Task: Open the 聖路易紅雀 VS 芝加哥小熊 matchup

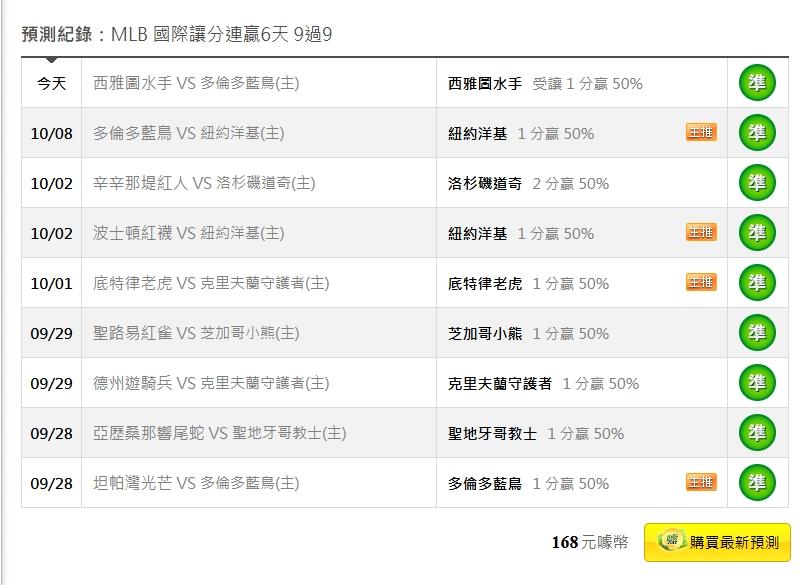Action: tap(196, 334)
